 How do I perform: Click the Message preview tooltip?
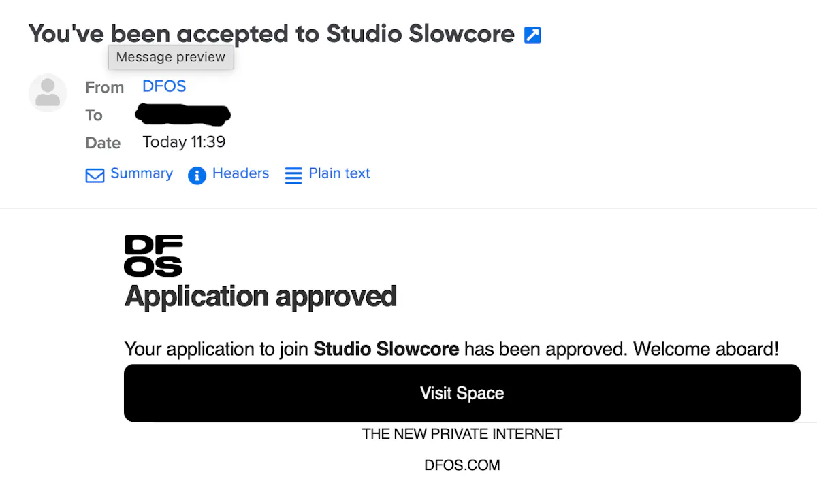171,57
